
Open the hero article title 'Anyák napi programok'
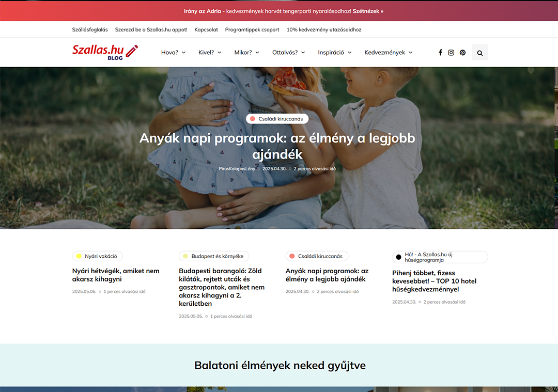277,146
